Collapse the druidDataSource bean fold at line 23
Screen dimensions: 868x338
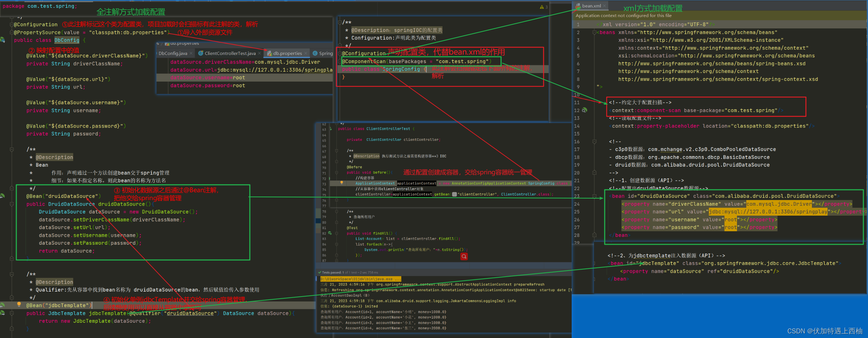[594, 196]
